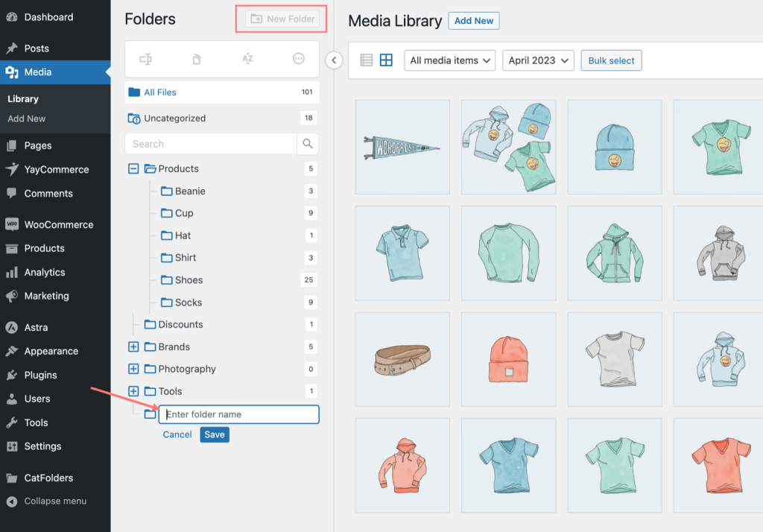Viewport: 763px width, 532px height.
Task: Select the Astra theme icon
Action: pyautogui.click(x=12, y=327)
